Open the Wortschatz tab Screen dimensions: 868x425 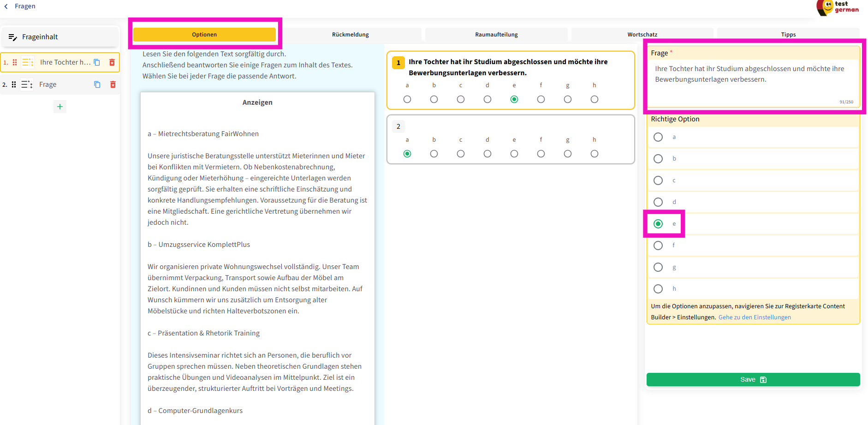pos(642,35)
